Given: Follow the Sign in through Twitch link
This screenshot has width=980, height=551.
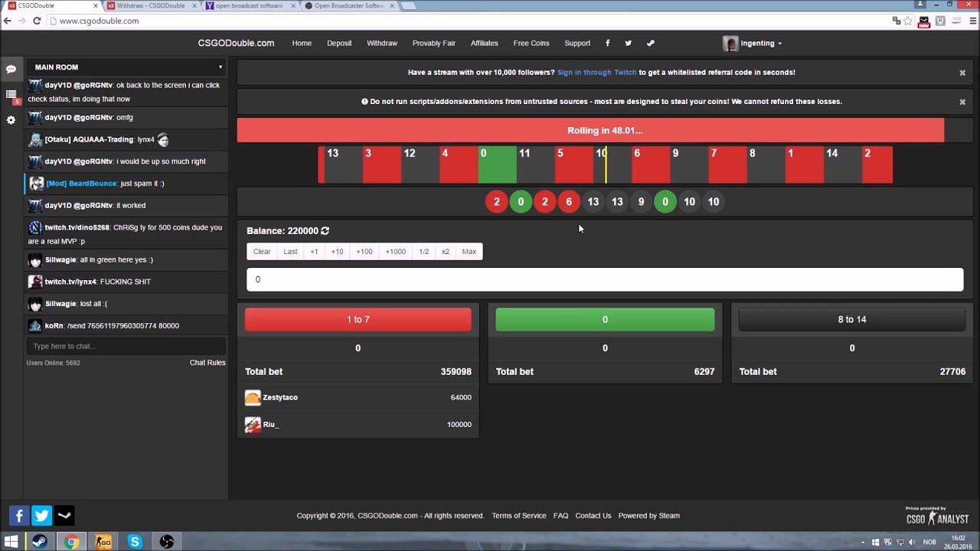Looking at the screenshot, I should point(596,73).
